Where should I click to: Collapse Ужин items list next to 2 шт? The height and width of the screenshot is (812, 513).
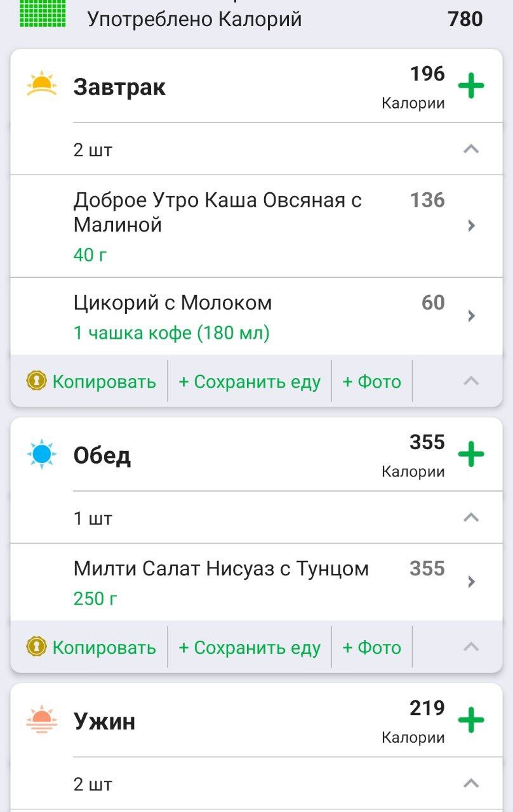(x=470, y=783)
